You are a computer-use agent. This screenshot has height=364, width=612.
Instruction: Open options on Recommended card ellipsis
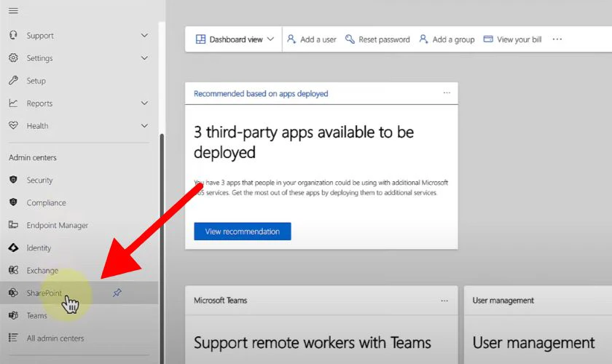pyautogui.click(x=447, y=93)
